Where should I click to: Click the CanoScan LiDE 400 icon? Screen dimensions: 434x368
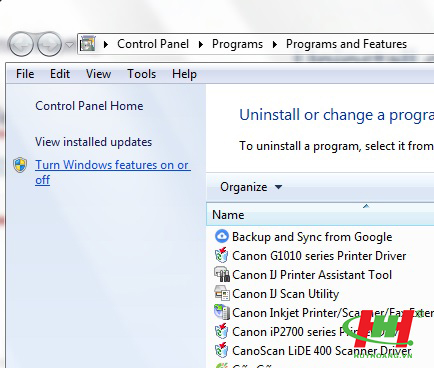point(221,350)
